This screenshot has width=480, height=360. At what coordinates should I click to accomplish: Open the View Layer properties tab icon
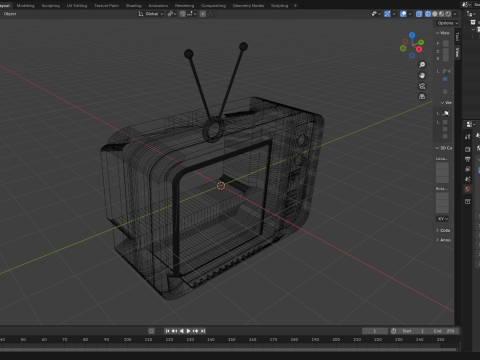[x=468, y=169]
